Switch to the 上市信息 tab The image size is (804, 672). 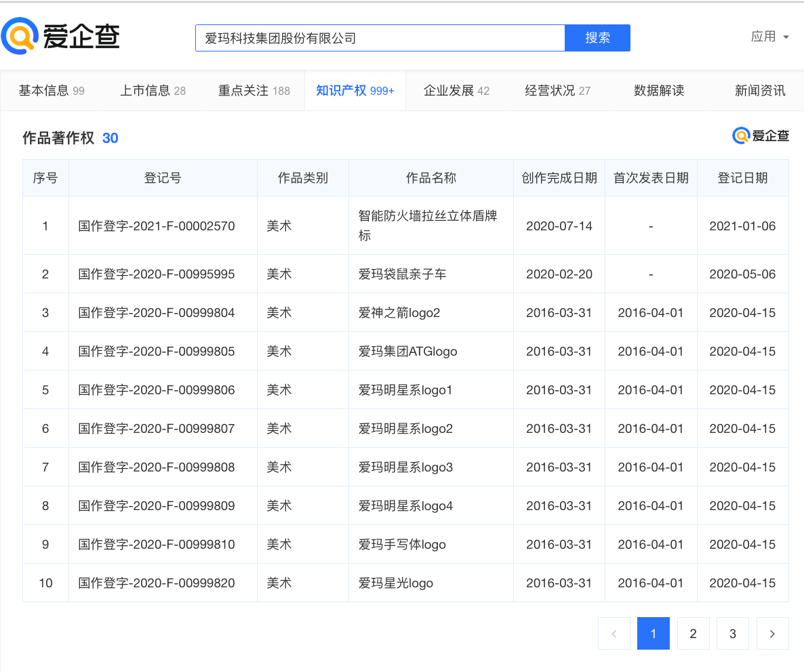click(x=153, y=91)
